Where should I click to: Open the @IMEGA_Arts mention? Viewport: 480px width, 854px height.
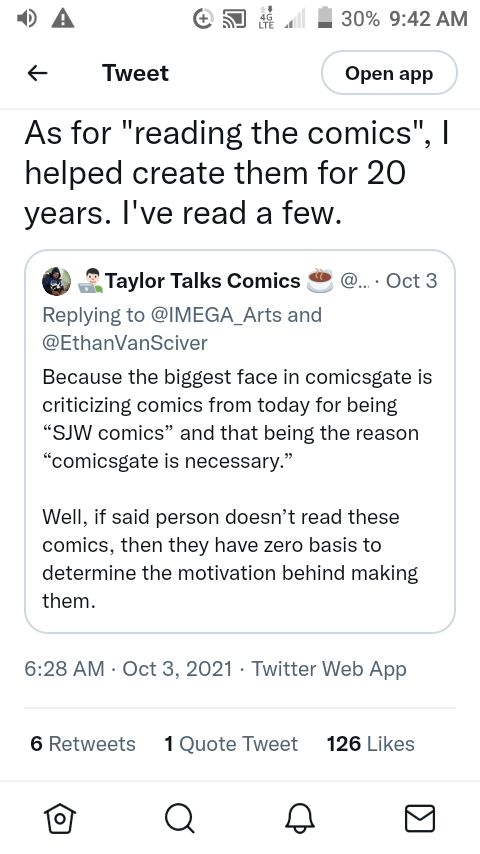[x=215, y=315]
